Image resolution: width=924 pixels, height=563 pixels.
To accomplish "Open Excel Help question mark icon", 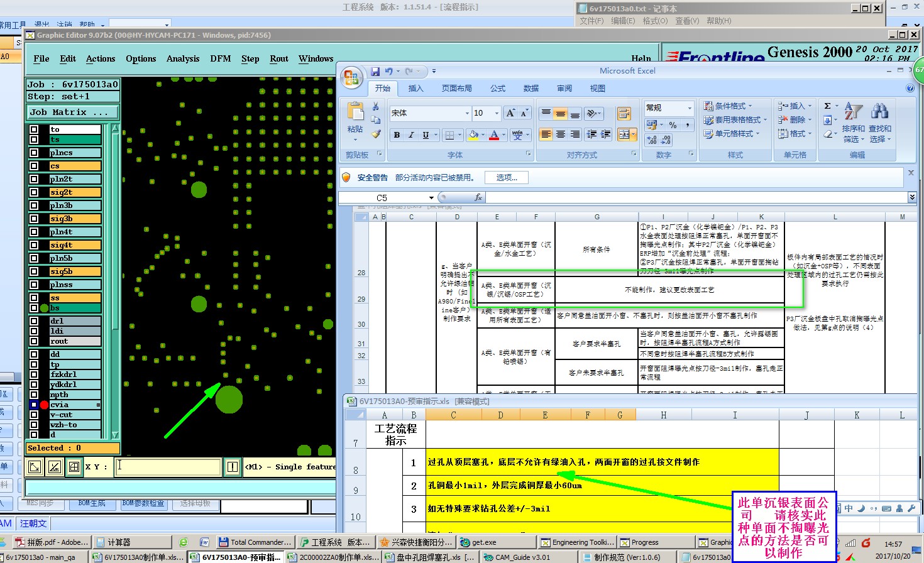I will pyautogui.click(x=910, y=89).
